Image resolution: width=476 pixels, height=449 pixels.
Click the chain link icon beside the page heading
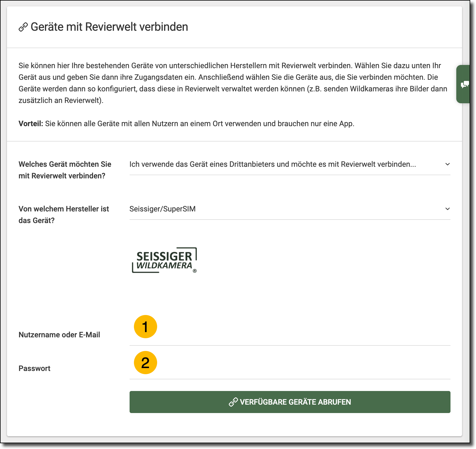(x=23, y=27)
